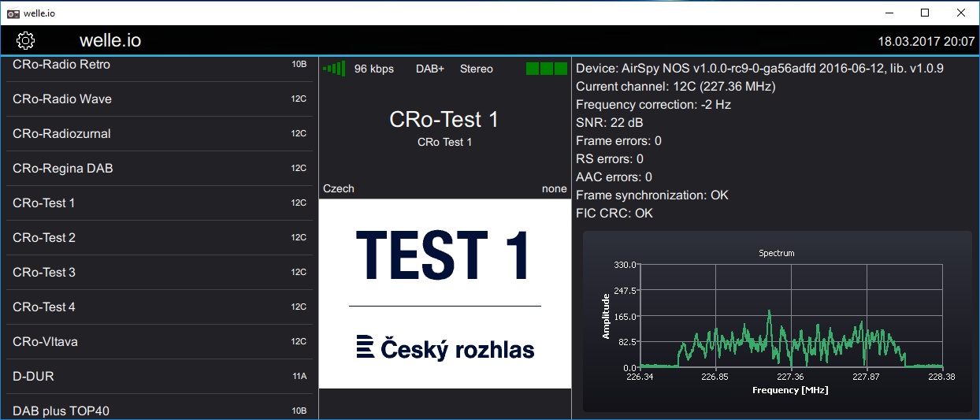
Task: Select CRo-Vltava station
Action: (x=159, y=342)
